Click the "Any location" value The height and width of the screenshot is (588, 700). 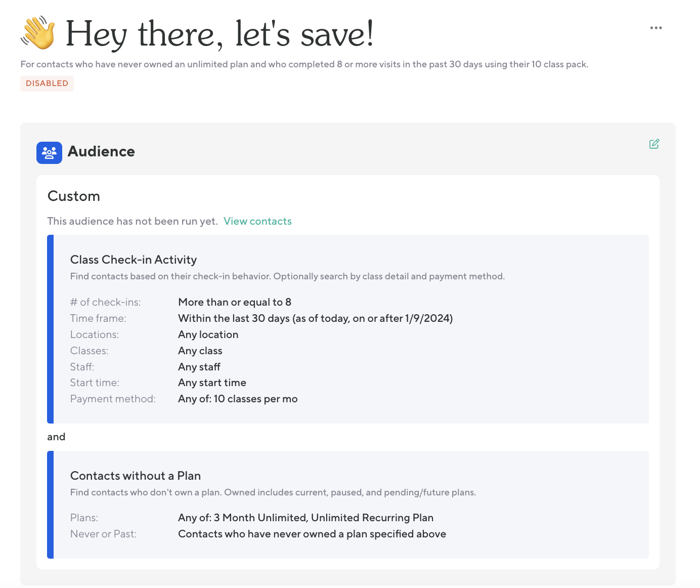tap(208, 334)
